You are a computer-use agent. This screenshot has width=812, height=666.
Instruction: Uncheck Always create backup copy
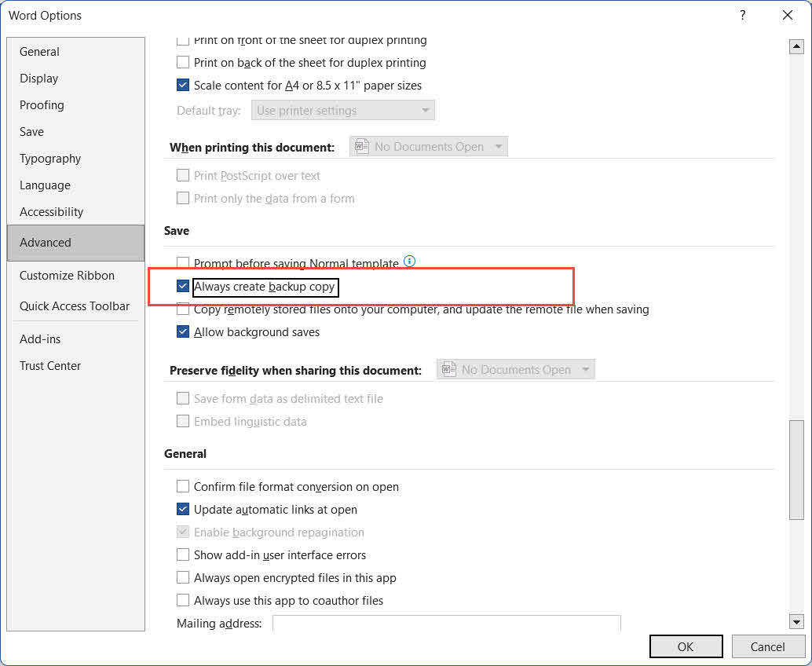[183, 287]
